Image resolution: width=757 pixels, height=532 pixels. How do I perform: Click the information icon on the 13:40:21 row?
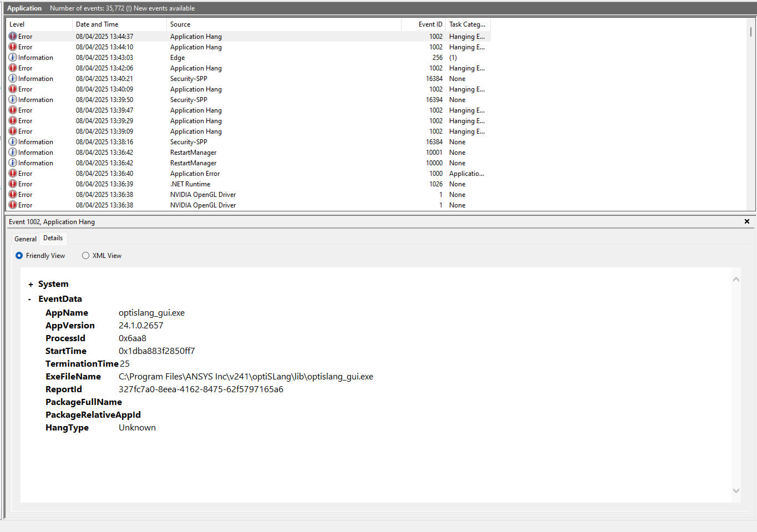pyautogui.click(x=13, y=78)
